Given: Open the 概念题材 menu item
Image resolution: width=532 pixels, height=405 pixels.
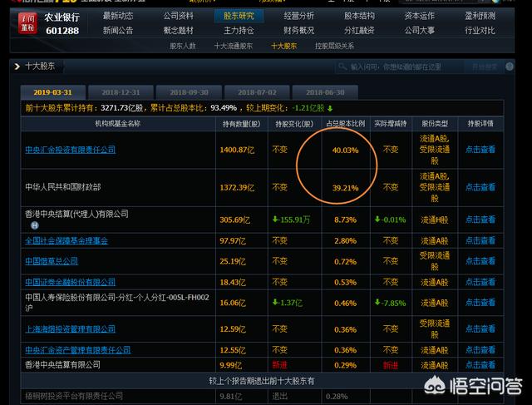Looking at the screenshot, I should (x=179, y=31).
